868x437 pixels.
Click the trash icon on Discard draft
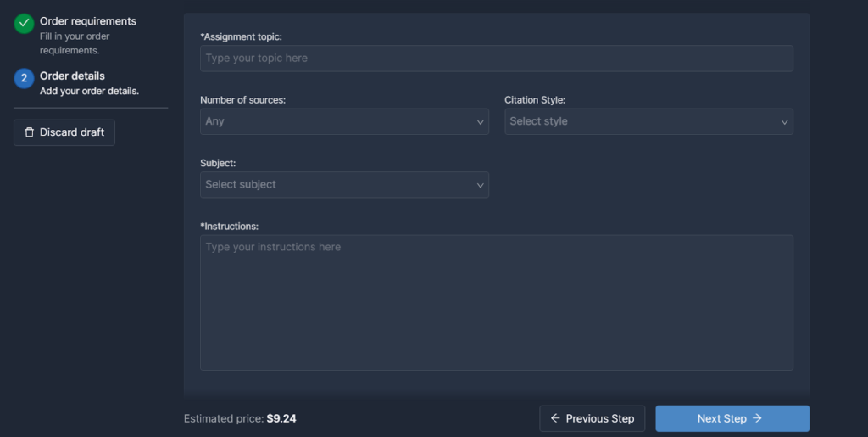pos(30,132)
